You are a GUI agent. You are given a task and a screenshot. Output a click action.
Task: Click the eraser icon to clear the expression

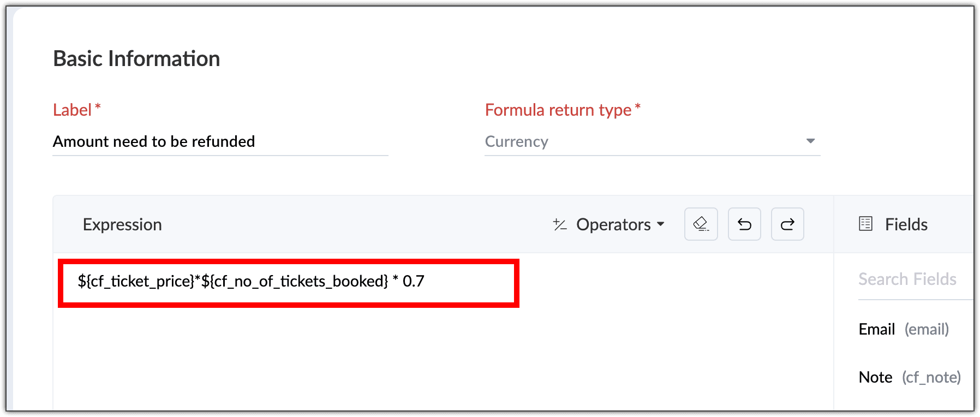(x=701, y=224)
